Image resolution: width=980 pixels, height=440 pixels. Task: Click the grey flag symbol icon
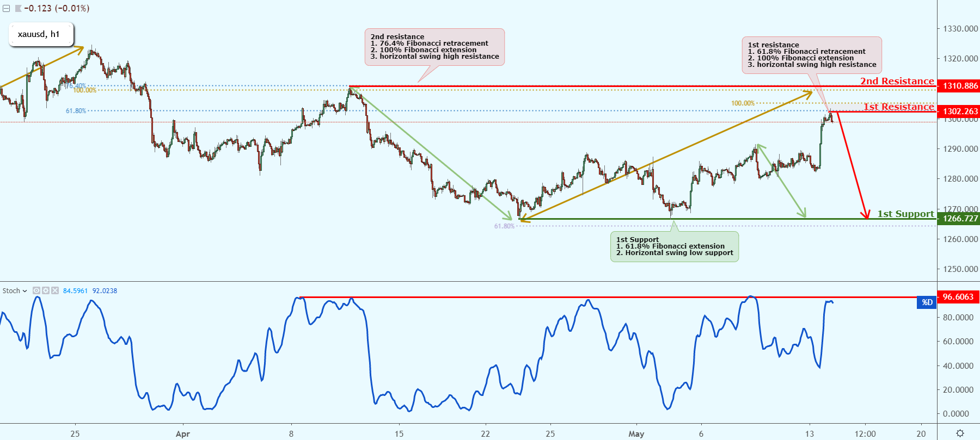pyautogui.click(x=18, y=9)
